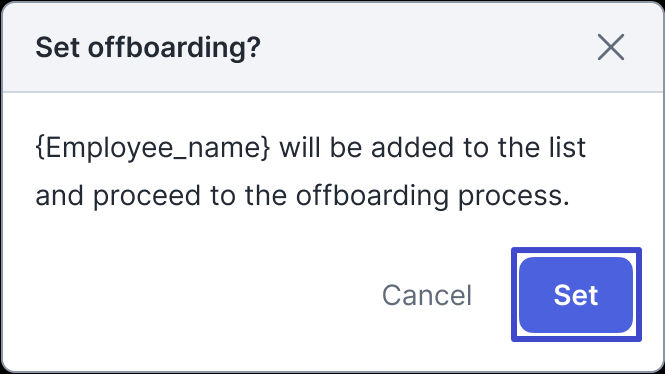Screen dimensions: 665x374
Task: Click the cross icon beside the title
Action: [x=611, y=47]
